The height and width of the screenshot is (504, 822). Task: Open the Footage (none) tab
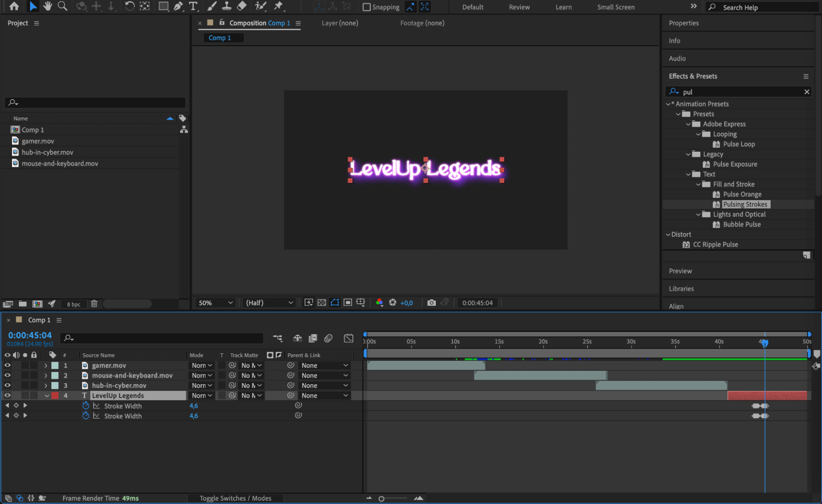(422, 23)
